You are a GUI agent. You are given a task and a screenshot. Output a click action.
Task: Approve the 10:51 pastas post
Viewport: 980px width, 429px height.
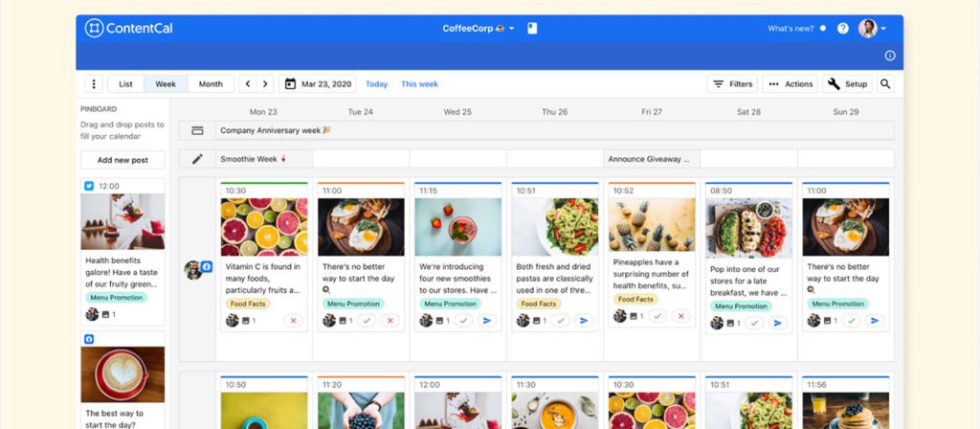[x=561, y=320]
